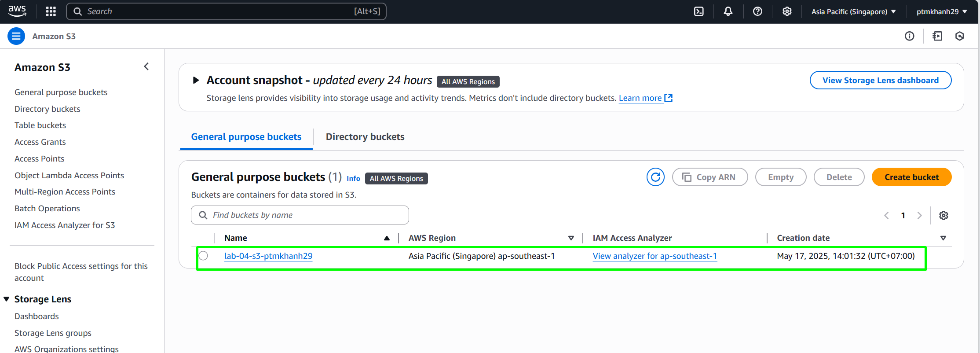Select the lab-04-s3-ptmkhanh29 bucket radio button
Screen dimensions: 980x353
tap(203, 256)
